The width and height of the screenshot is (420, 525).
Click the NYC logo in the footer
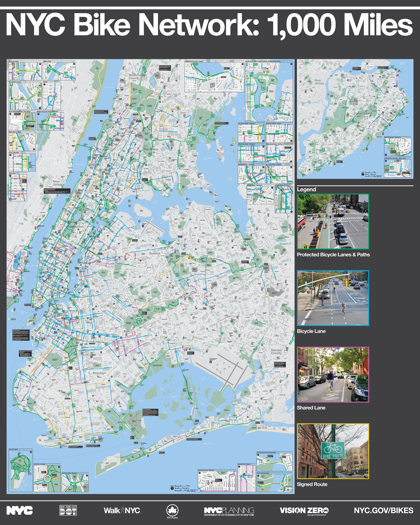(20, 510)
